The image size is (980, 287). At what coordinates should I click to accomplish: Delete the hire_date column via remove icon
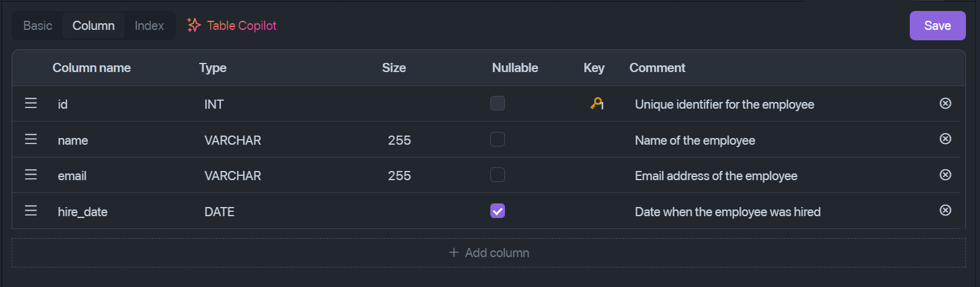[x=945, y=210]
